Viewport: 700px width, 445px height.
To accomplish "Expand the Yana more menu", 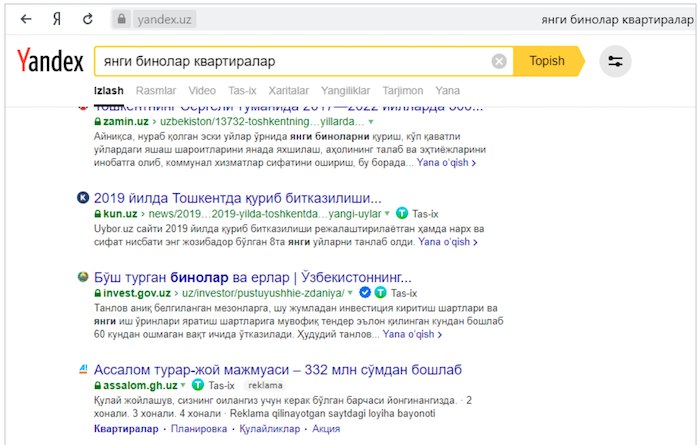I will [447, 91].
